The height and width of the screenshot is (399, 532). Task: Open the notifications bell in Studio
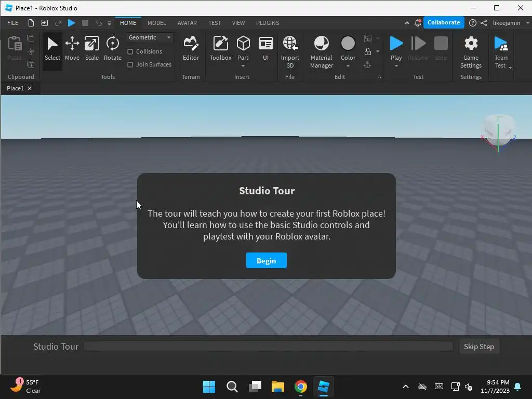click(x=418, y=23)
